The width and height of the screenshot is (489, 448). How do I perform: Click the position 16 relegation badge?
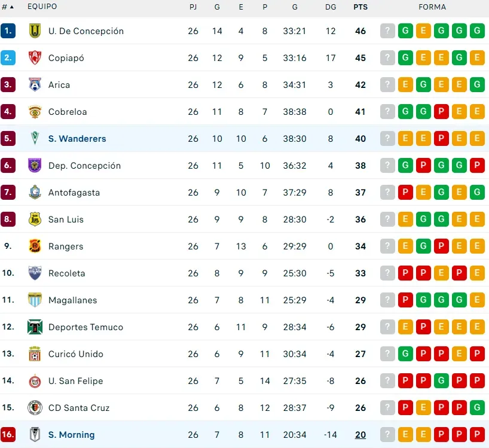click(8, 435)
